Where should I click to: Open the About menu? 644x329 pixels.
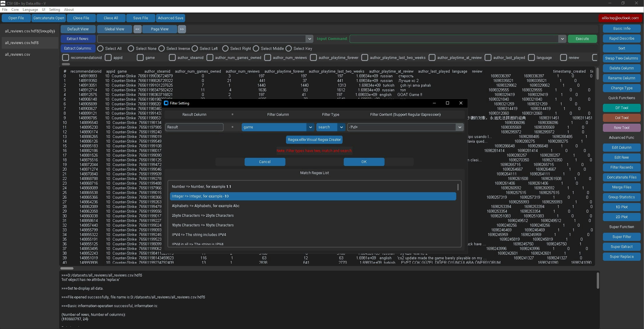(x=69, y=10)
